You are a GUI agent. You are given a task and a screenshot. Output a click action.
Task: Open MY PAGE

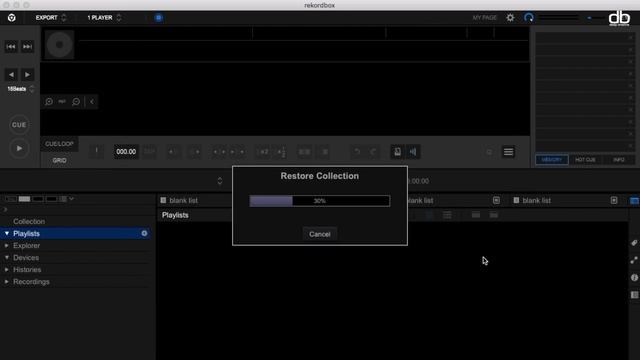pyautogui.click(x=484, y=18)
